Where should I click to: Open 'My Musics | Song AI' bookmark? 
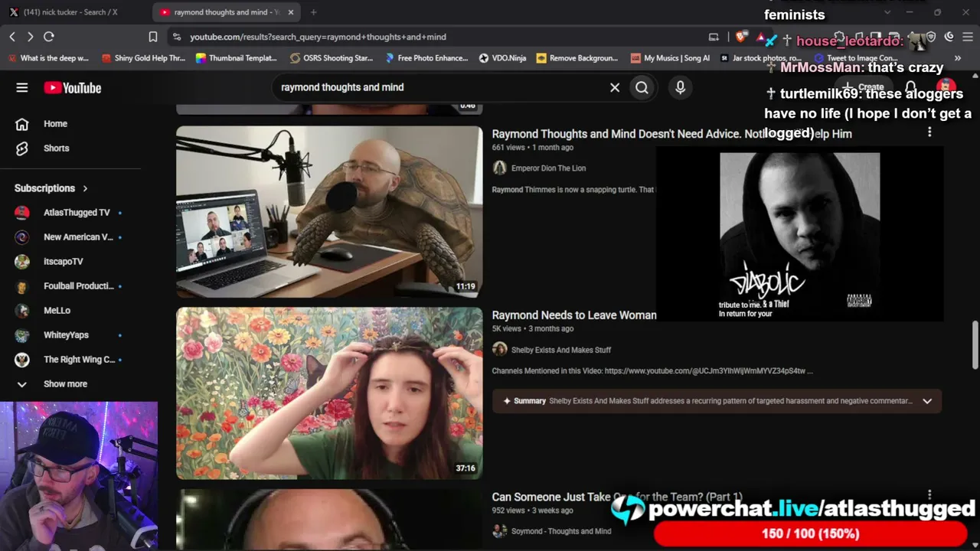(x=670, y=58)
